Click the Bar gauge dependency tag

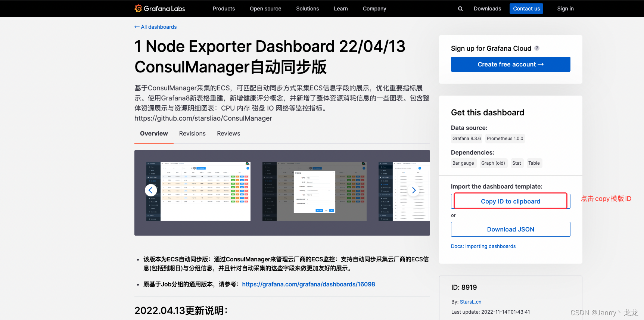tap(463, 163)
